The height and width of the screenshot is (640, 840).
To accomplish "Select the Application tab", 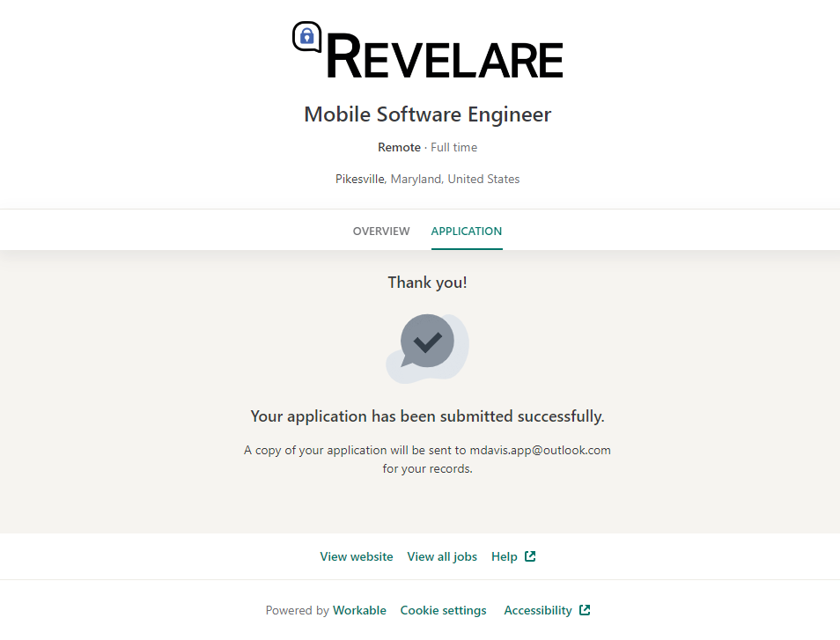I will (467, 232).
